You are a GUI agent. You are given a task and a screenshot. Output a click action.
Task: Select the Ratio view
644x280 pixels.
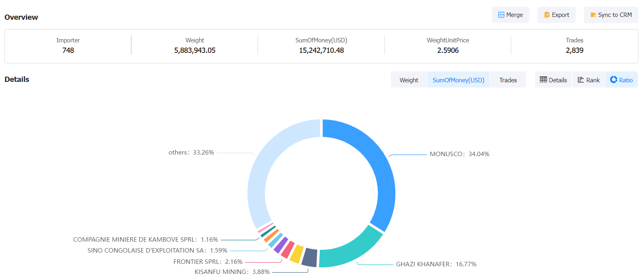tap(622, 80)
